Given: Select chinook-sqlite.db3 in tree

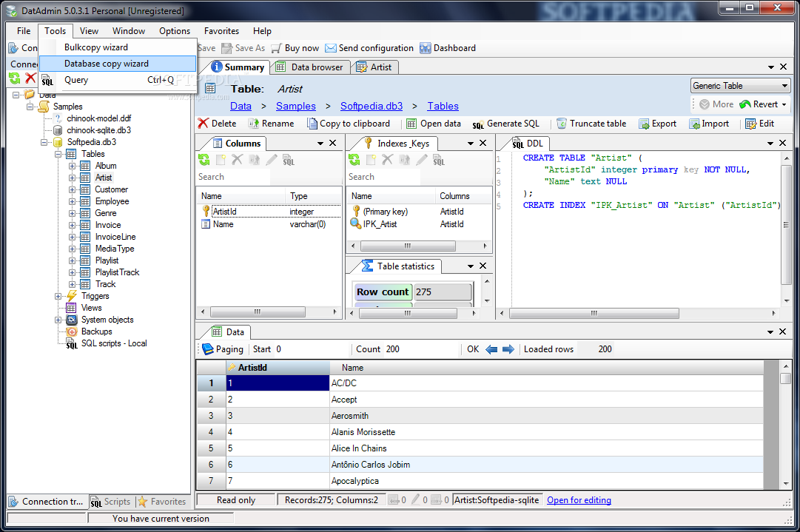Looking at the screenshot, I should tap(98, 130).
